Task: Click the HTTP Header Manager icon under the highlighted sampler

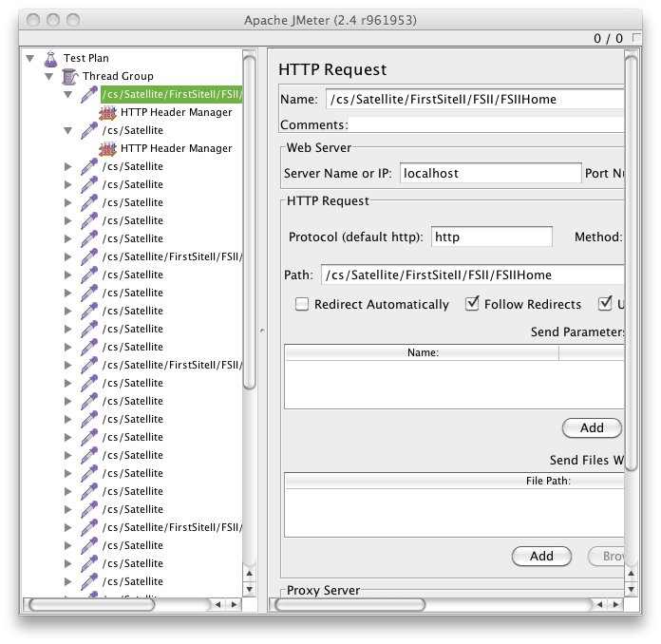Action: (107, 113)
